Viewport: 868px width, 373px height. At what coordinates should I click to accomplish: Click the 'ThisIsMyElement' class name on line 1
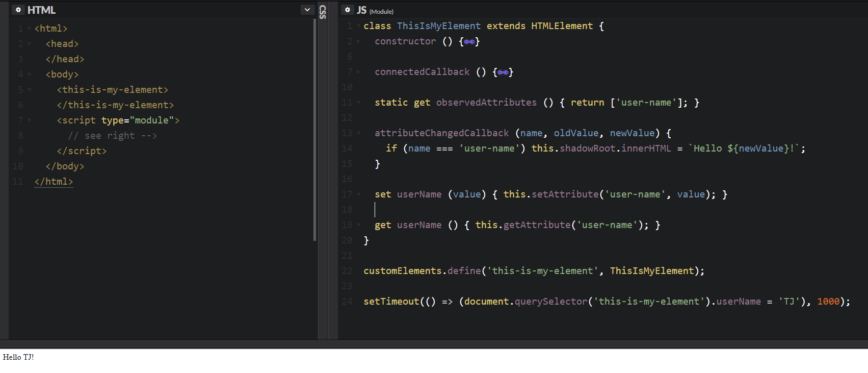(x=439, y=26)
